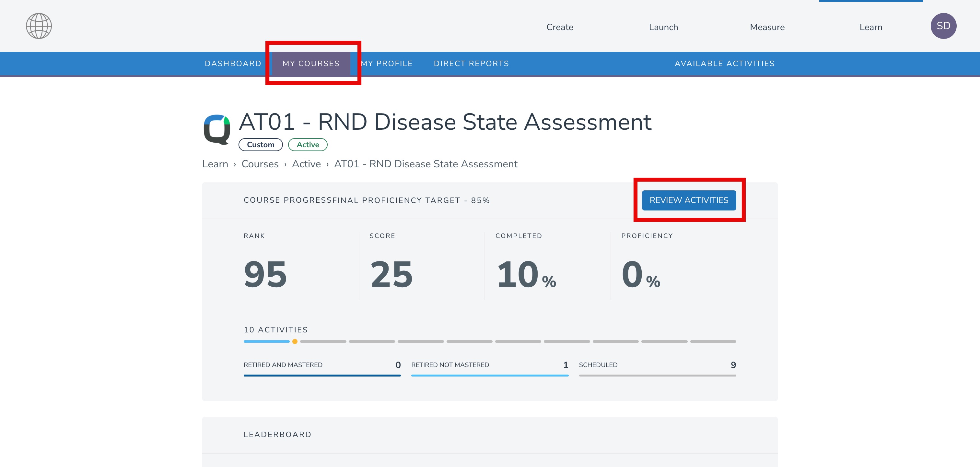The height and width of the screenshot is (467, 980).
Task: Open the SD user avatar menu
Action: tap(943, 26)
